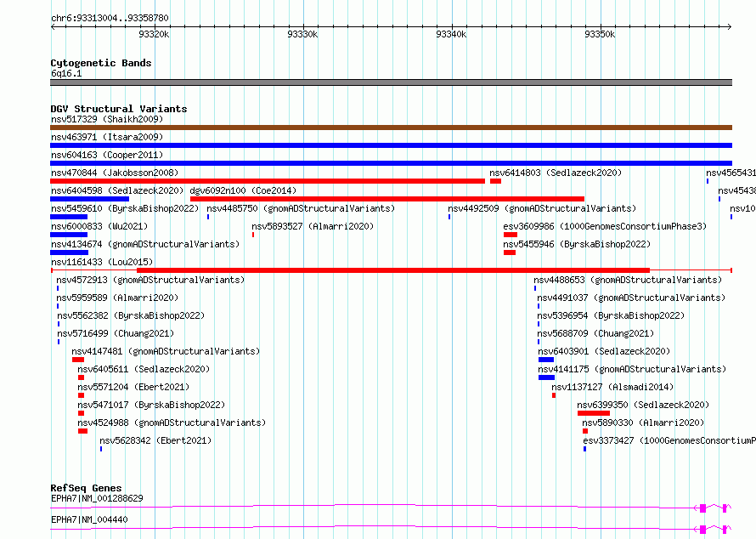The height and width of the screenshot is (539, 756).
Task: Click the RefSeq Genes track title
Action: pos(86,488)
